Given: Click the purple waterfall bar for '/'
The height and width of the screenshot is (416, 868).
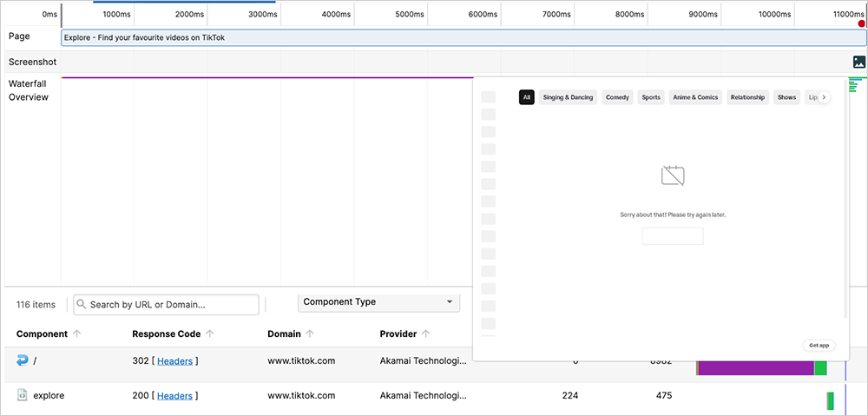Looking at the screenshot, I should point(755,367).
